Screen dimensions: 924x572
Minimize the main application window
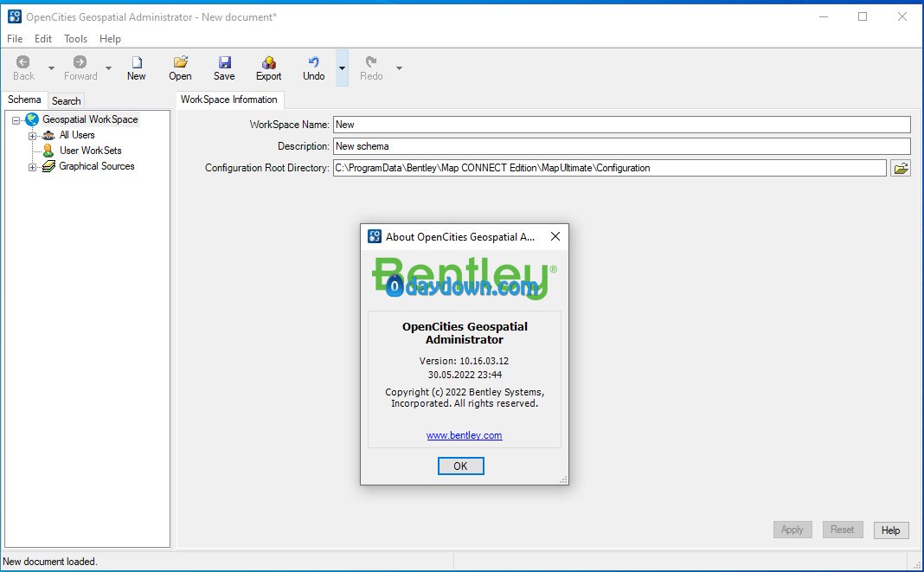pos(824,16)
